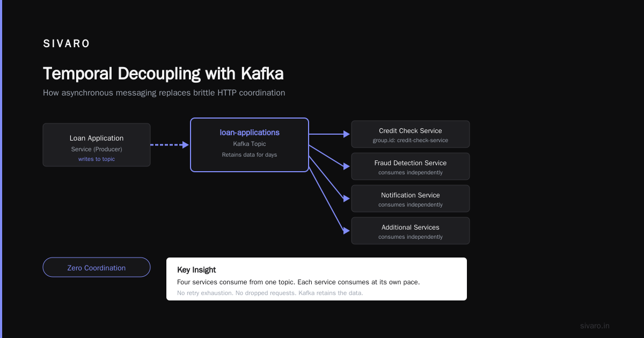The width and height of the screenshot is (644, 338).
Task: Click the 'writes to topic' purple label
Action: point(97,159)
